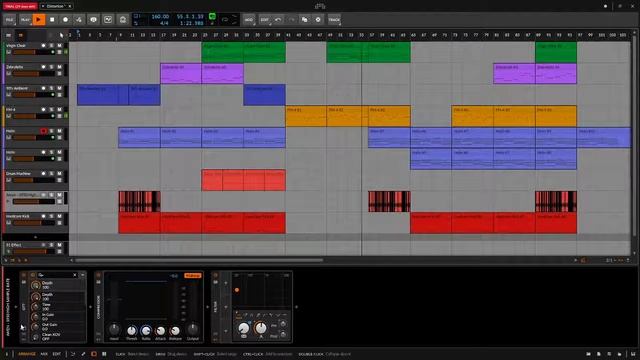This screenshot has height=360, width=640.
Task: Click the redo arrow icon
Action: pyautogui.click(x=291, y=19)
